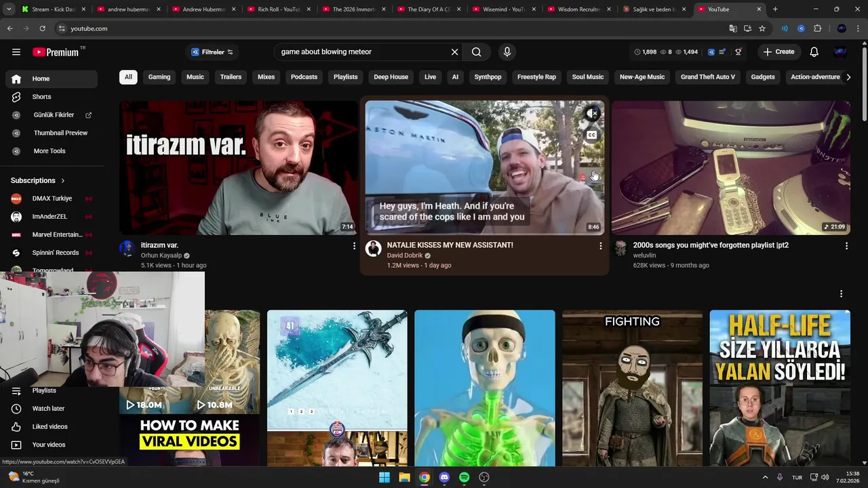Open the Chrome translate page icon

click(x=733, y=28)
